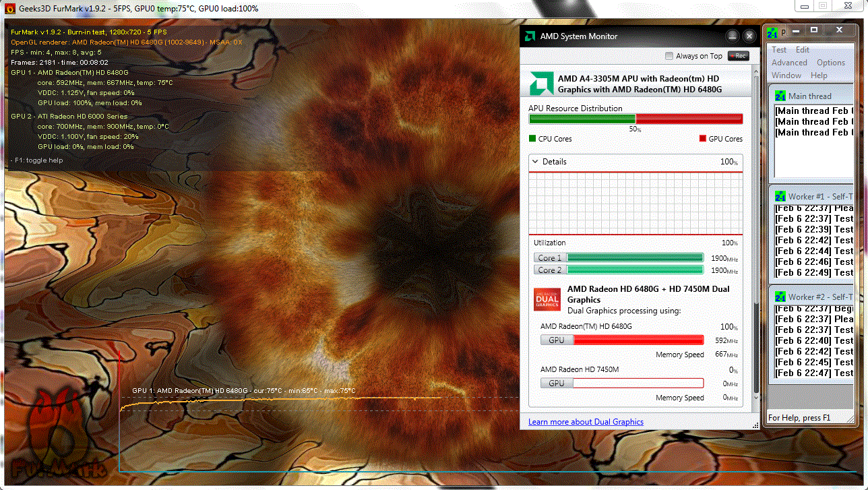
Task: Click the GPU button under Radeon HD 6480G
Action: click(557, 340)
